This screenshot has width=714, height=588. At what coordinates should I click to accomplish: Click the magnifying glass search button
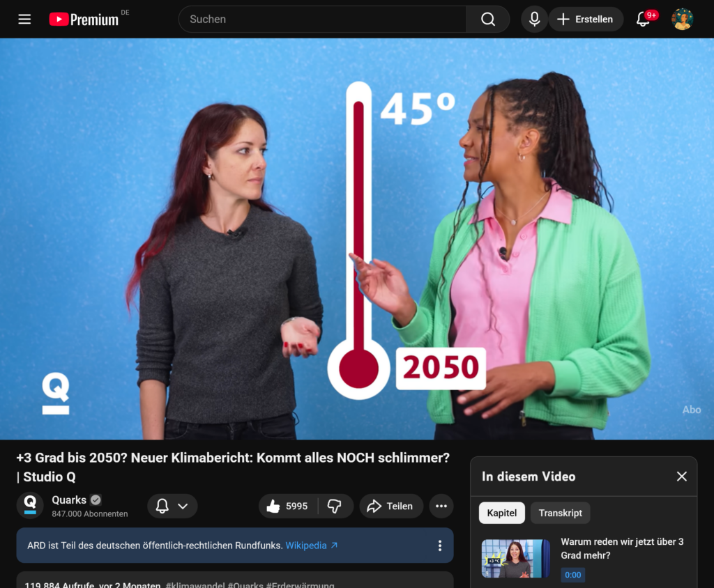(x=488, y=20)
